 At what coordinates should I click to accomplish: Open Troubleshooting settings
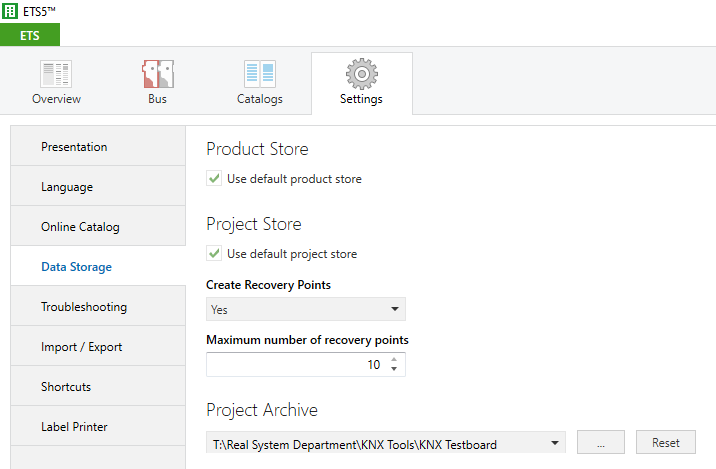[x=98, y=306]
